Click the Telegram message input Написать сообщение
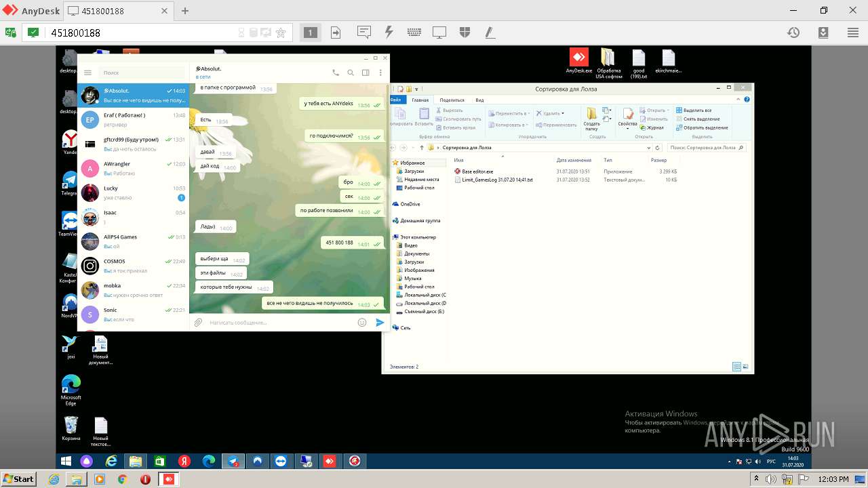The width and height of the screenshot is (868, 488). coord(280,323)
